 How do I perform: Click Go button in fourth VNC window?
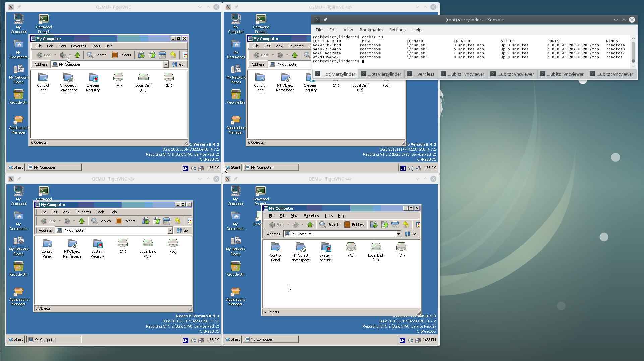[411, 234]
